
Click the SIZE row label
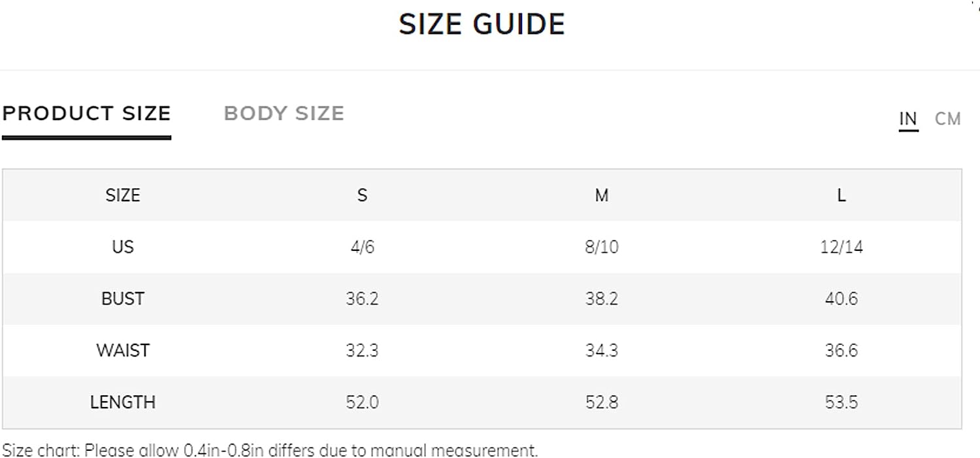point(123,195)
